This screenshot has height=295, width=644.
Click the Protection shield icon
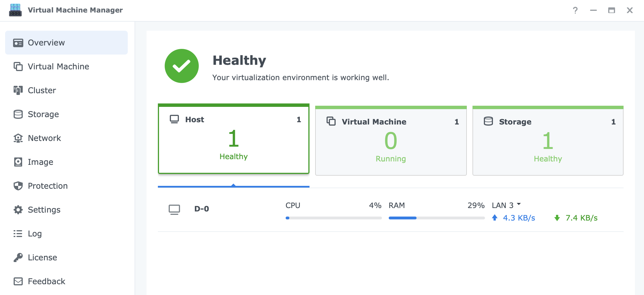click(x=18, y=186)
